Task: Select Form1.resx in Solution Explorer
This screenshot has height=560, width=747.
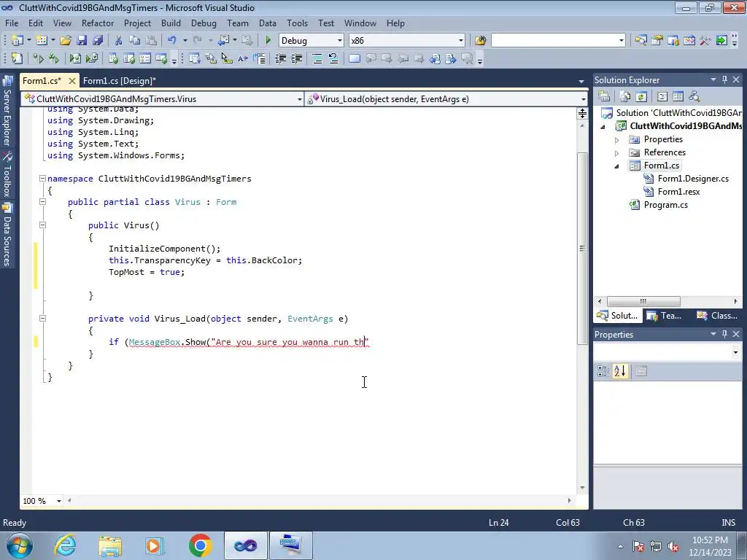Action: click(678, 192)
